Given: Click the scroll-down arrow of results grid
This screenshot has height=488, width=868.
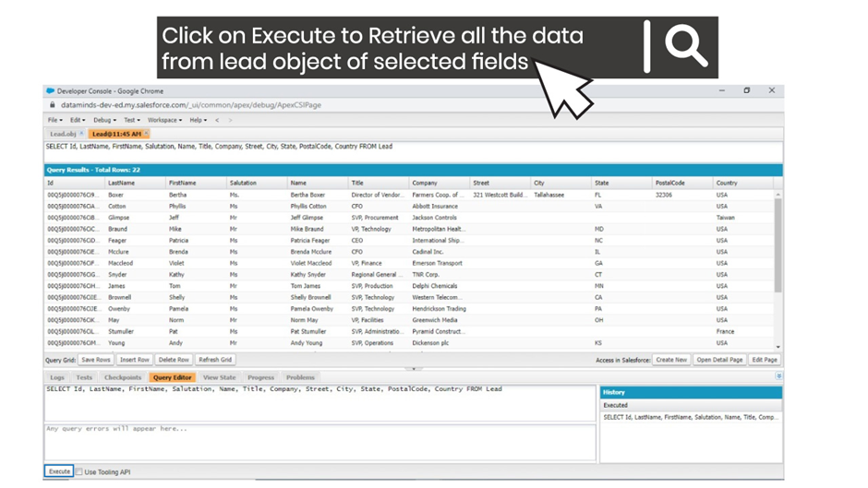Looking at the screenshot, I should (x=778, y=346).
